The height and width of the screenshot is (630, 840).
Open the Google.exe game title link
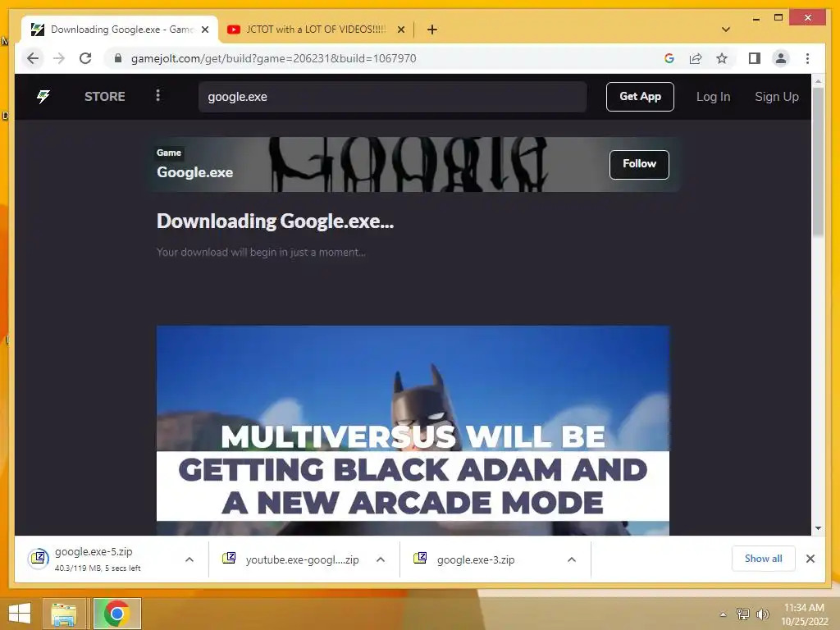(194, 172)
